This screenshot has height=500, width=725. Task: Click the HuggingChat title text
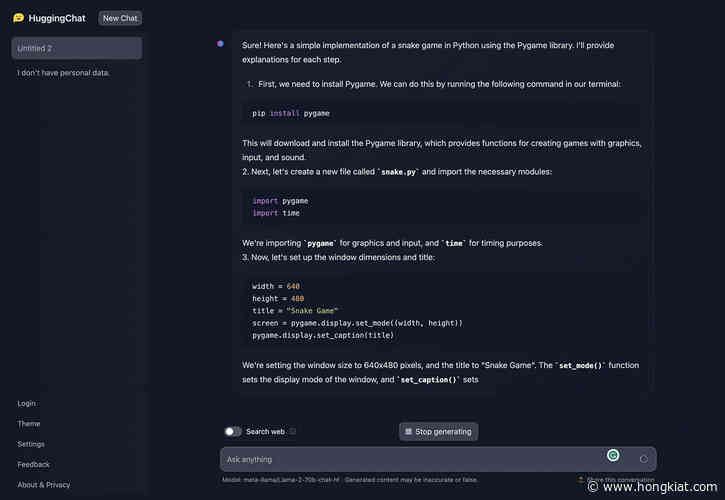(57, 19)
